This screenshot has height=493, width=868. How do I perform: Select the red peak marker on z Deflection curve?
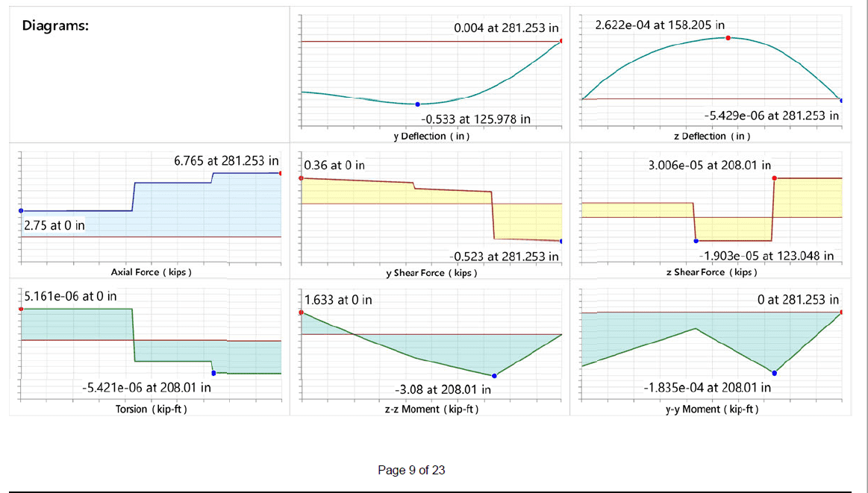[728, 37]
